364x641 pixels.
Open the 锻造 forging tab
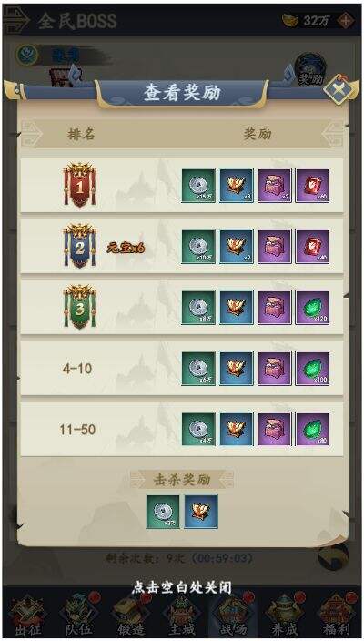click(130, 615)
